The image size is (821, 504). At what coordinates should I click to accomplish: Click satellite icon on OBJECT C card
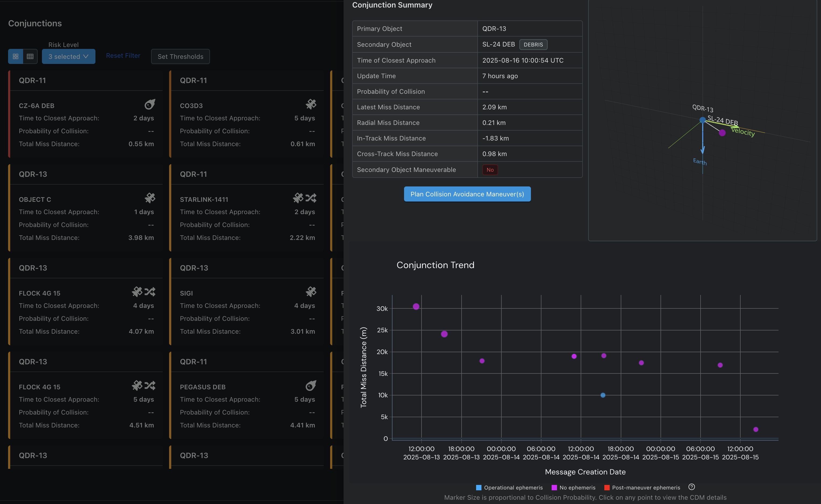[x=150, y=198]
